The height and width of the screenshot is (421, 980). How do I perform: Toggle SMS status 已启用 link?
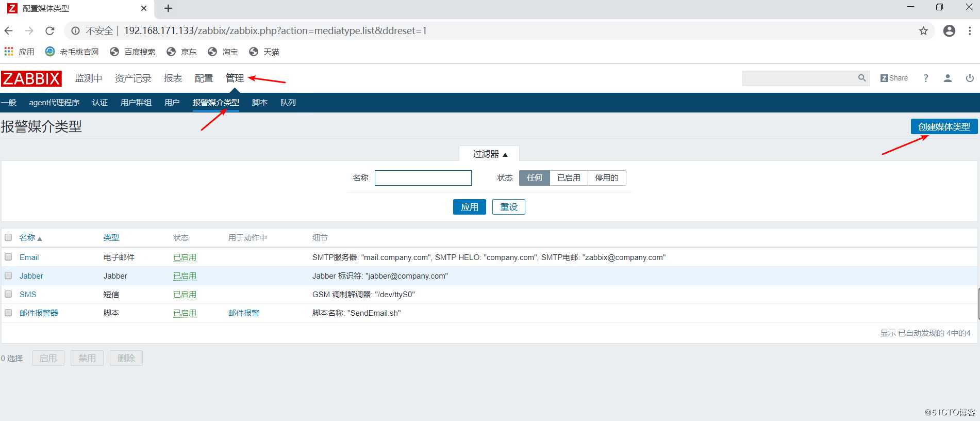pyautogui.click(x=185, y=295)
